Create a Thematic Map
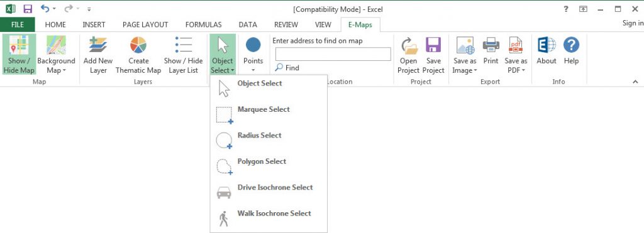This screenshot has width=644, height=233. click(x=138, y=55)
